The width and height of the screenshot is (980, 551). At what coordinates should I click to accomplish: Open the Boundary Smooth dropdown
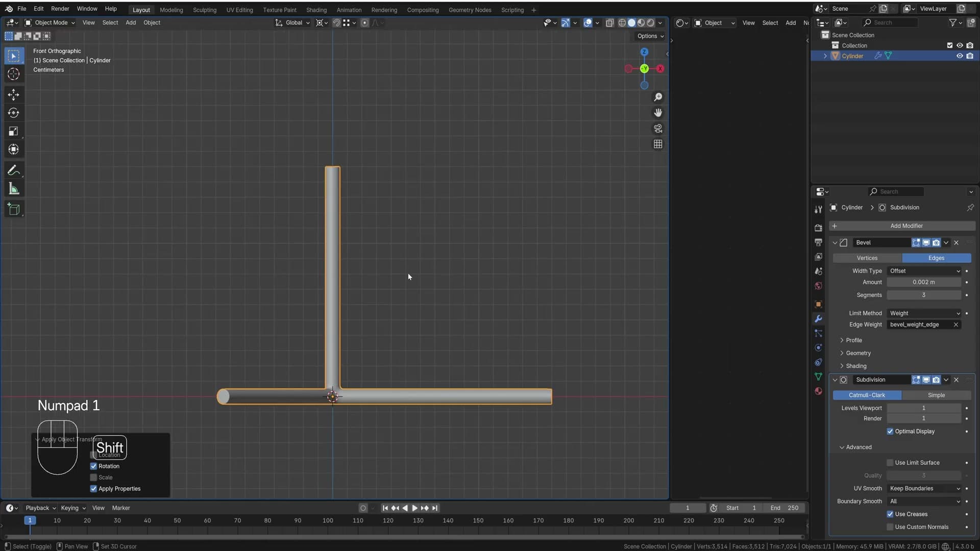click(924, 502)
